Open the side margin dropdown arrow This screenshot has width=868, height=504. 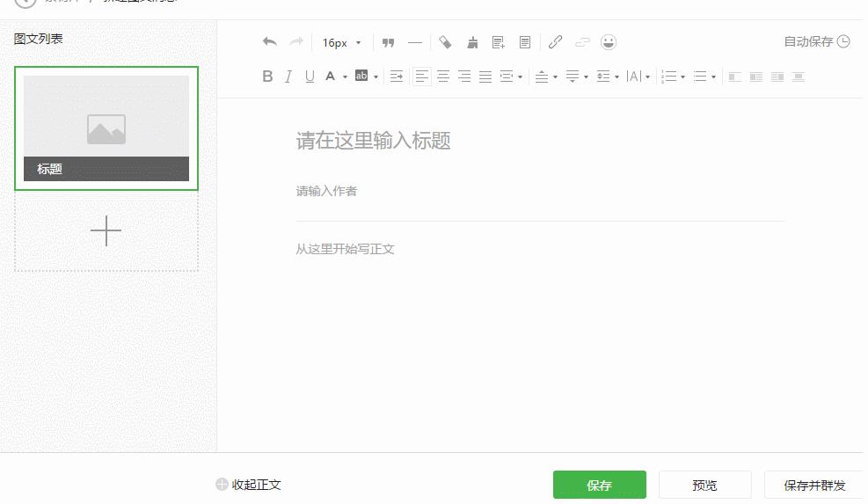coord(521,77)
